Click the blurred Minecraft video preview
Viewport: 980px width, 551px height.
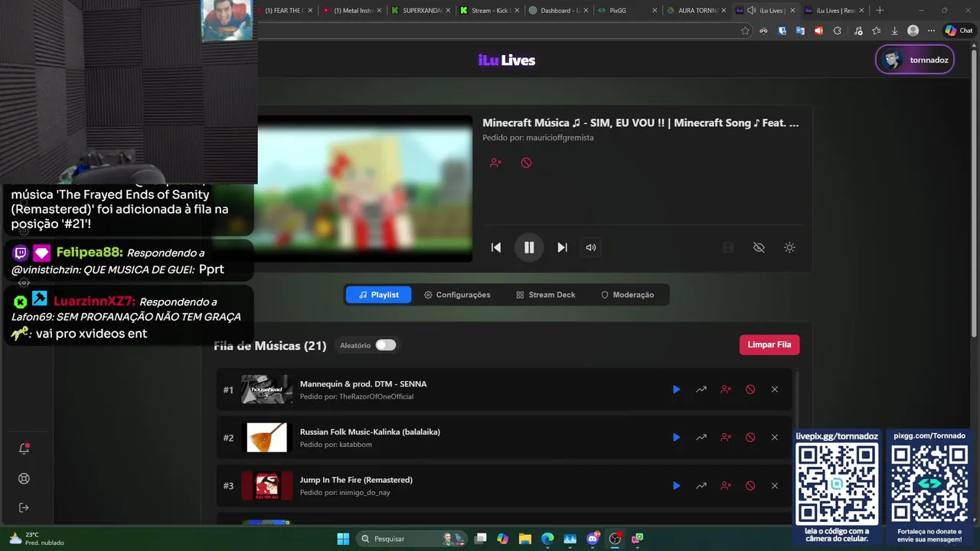tap(364, 189)
